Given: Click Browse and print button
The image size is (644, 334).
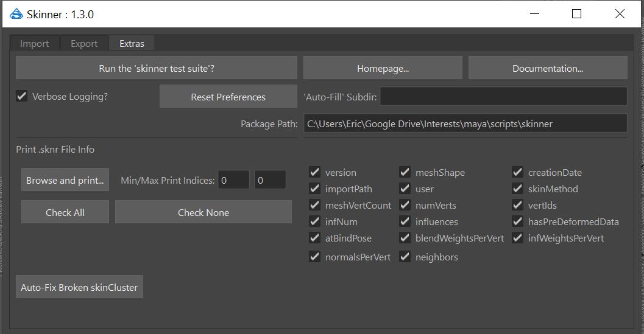Looking at the screenshot, I should coord(65,179).
